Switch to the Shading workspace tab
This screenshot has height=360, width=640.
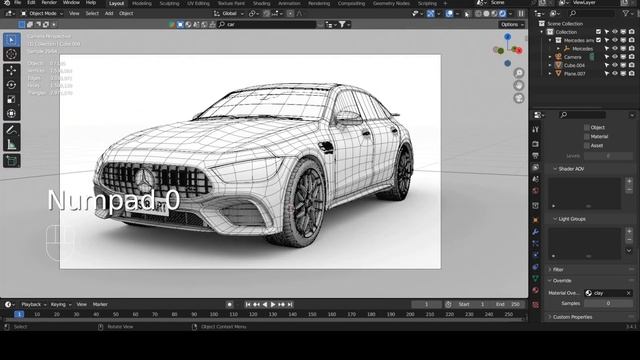coord(261,3)
